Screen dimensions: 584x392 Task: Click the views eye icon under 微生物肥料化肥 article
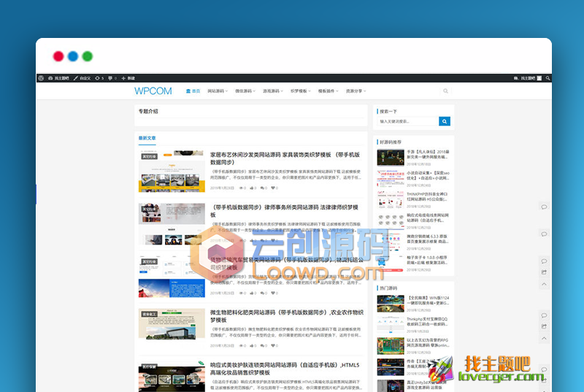click(x=242, y=346)
